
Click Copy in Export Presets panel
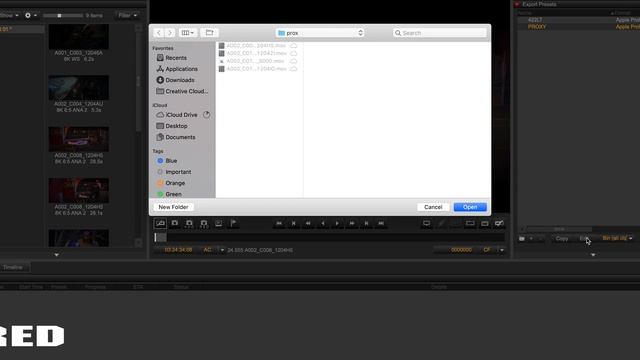tap(562, 238)
